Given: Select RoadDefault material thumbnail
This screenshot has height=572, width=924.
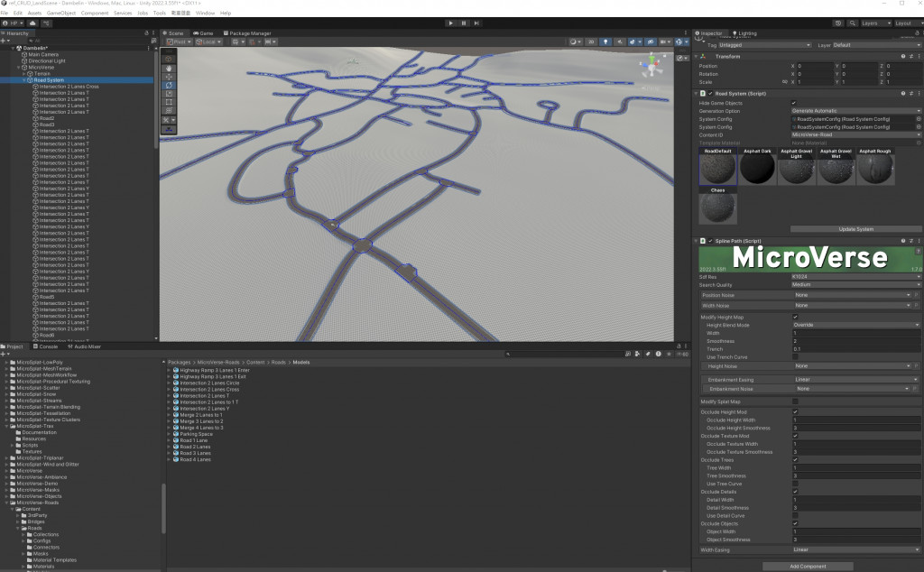Looking at the screenshot, I should click(717, 167).
